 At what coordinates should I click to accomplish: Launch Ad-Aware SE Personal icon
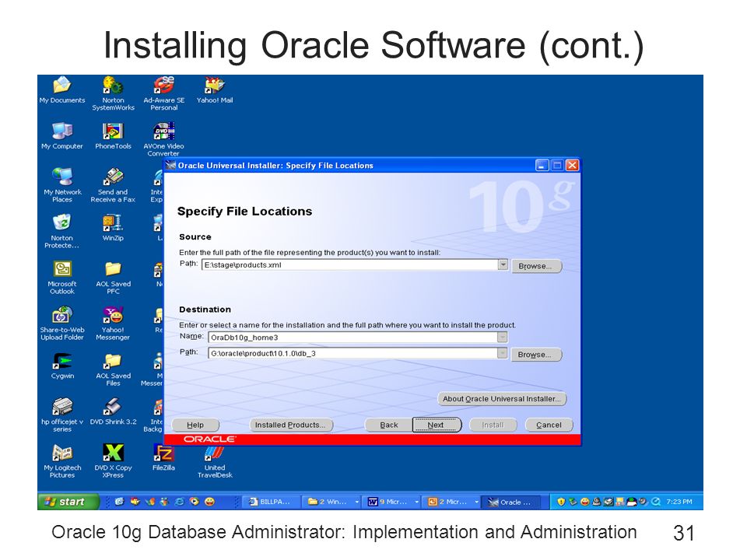[x=164, y=93]
